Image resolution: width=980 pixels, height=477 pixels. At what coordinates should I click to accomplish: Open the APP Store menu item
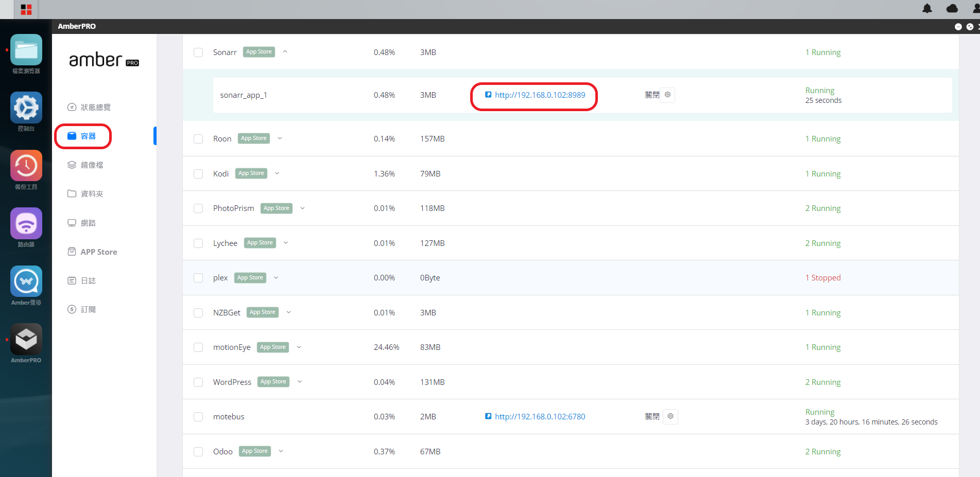(93, 252)
